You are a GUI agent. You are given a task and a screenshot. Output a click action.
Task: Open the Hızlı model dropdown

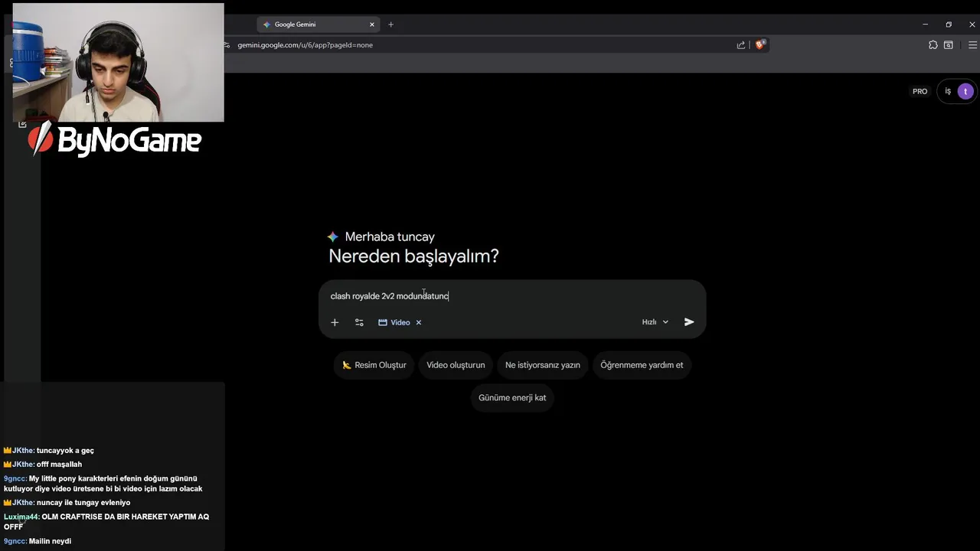655,322
